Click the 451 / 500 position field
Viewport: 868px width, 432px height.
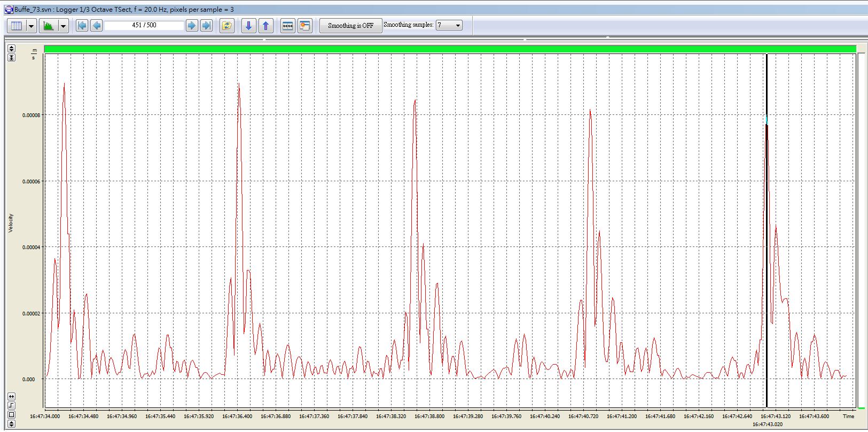click(x=144, y=25)
